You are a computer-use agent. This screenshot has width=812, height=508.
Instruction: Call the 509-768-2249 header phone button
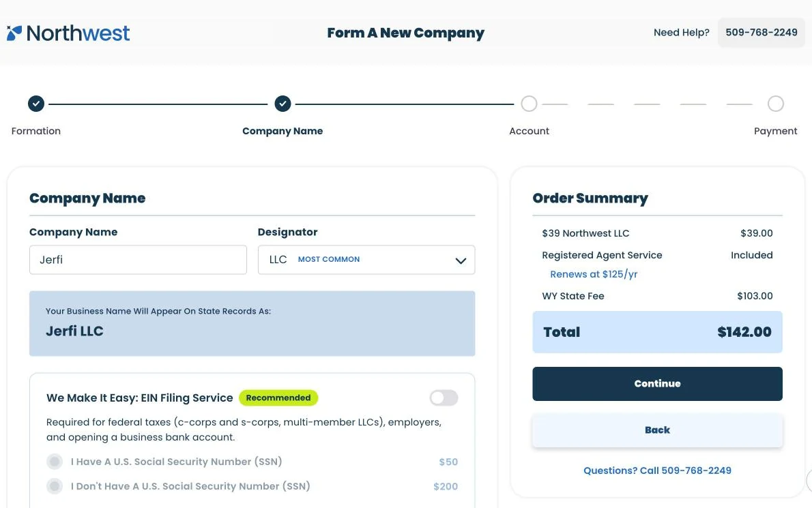(x=762, y=33)
